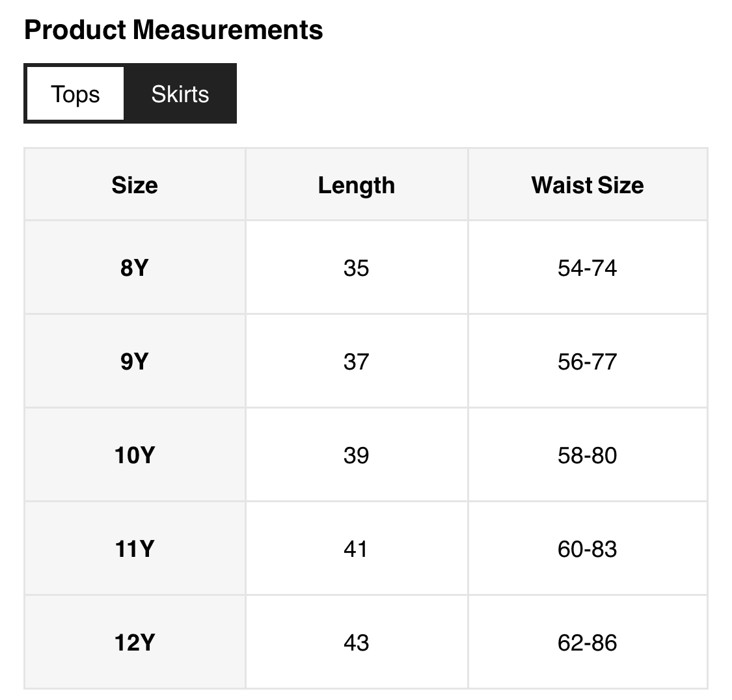Select the 10Y size row label

point(135,455)
